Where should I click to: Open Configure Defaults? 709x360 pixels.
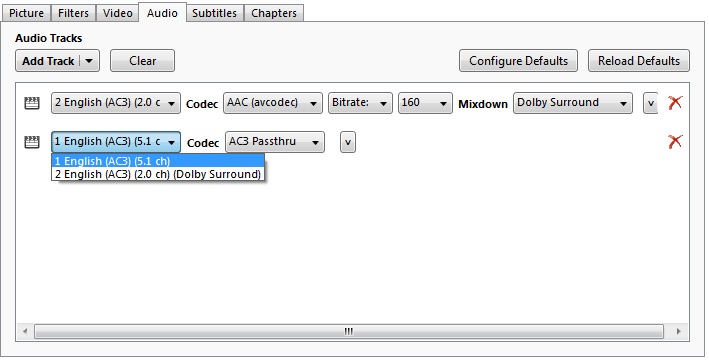(518, 61)
